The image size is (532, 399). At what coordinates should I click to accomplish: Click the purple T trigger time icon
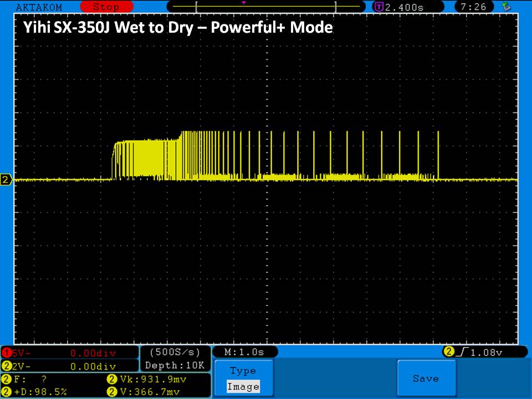coord(379,7)
